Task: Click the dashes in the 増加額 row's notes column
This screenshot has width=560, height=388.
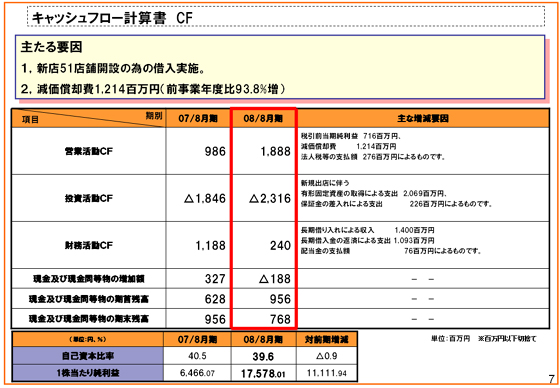Action: pyautogui.click(x=423, y=279)
